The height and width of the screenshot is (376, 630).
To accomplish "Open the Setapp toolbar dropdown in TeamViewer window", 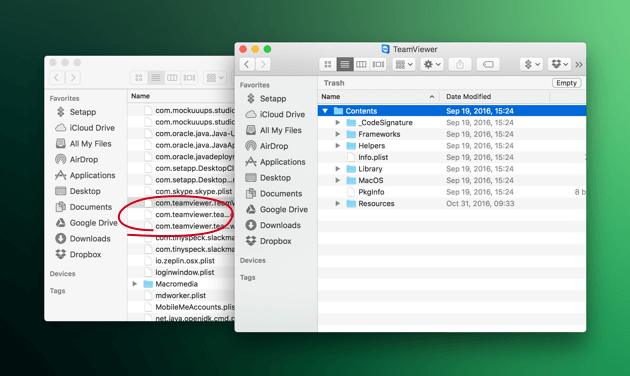I will point(532,64).
